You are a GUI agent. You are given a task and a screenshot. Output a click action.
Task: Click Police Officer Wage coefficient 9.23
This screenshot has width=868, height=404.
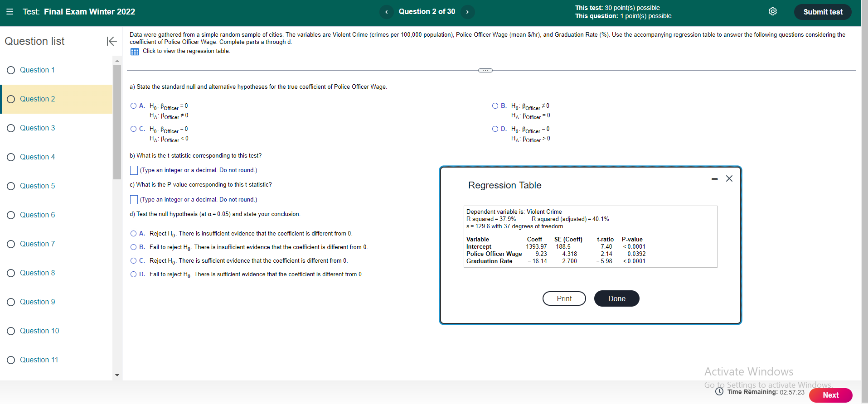tap(541, 254)
